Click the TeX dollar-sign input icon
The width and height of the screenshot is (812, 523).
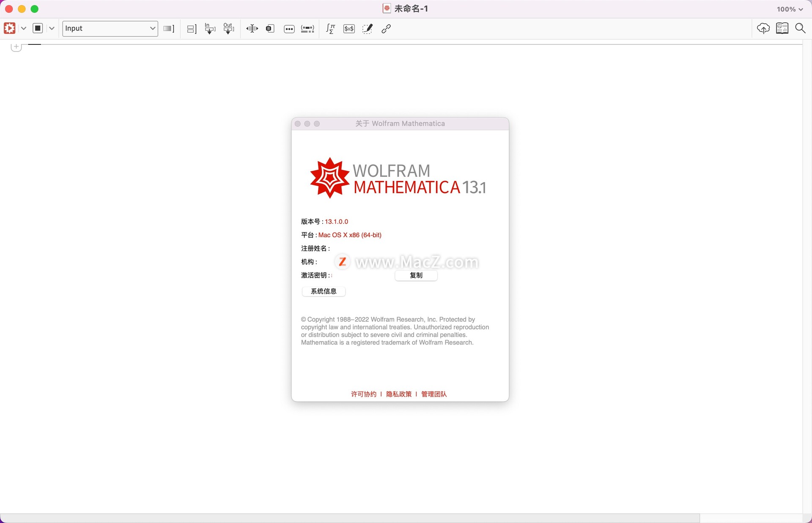click(349, 29)
